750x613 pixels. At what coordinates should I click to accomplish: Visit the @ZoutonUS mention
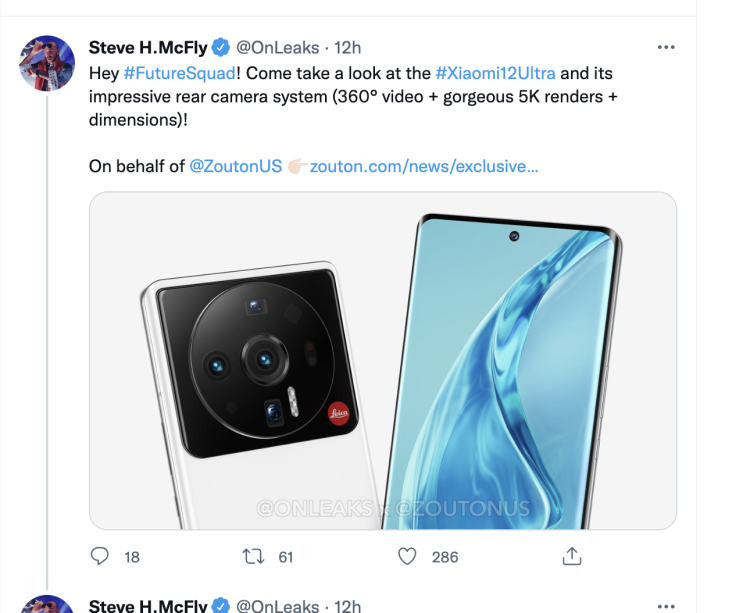click(x=236, y=166)
